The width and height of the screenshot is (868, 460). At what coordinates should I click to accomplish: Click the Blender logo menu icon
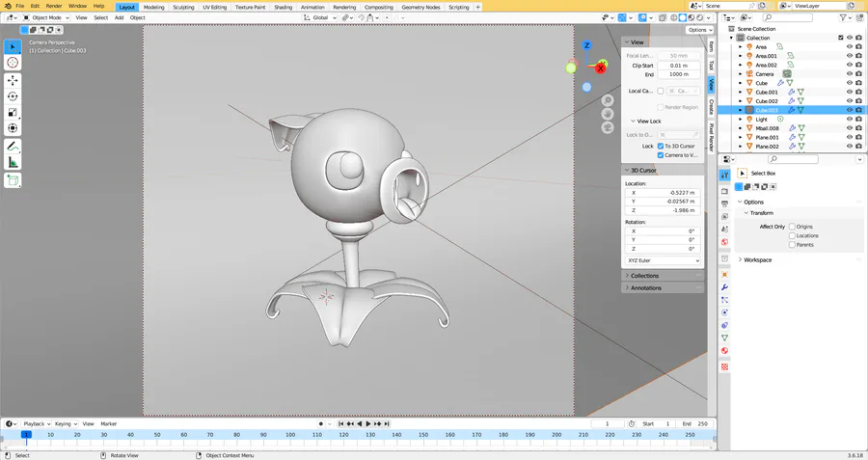[x=8, y=6]
